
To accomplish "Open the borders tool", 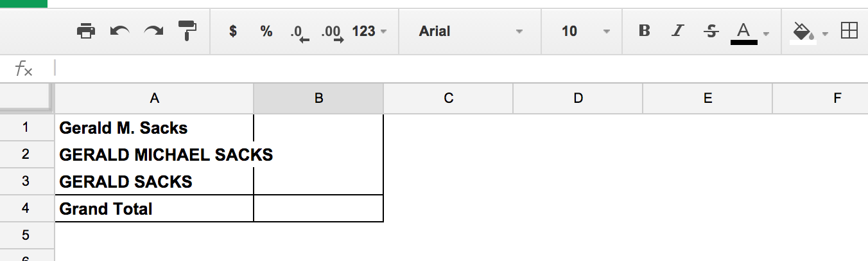I will (x=849, y=31).
